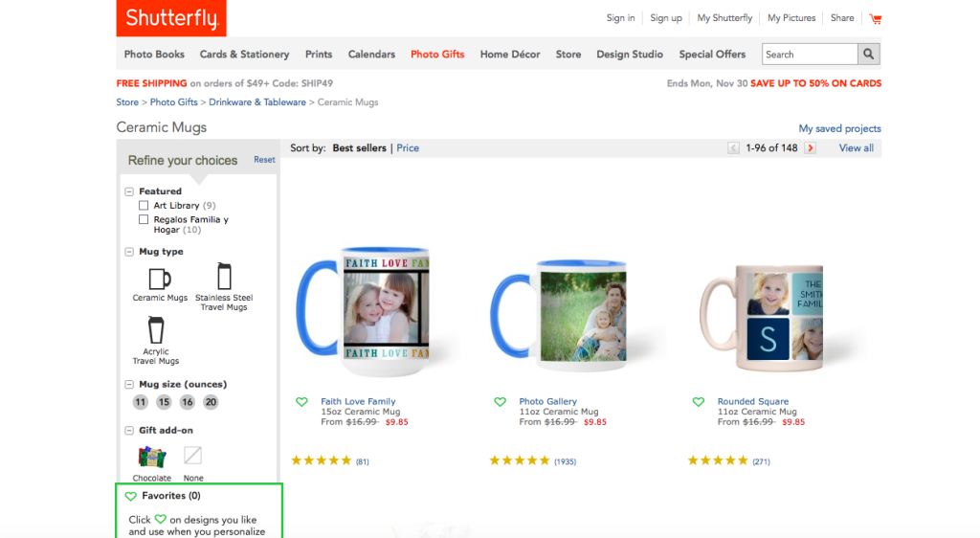Collapse the Featured filter section
This screenshot has height=538, width=980.
pyautogui.click(x=130, y=191)
